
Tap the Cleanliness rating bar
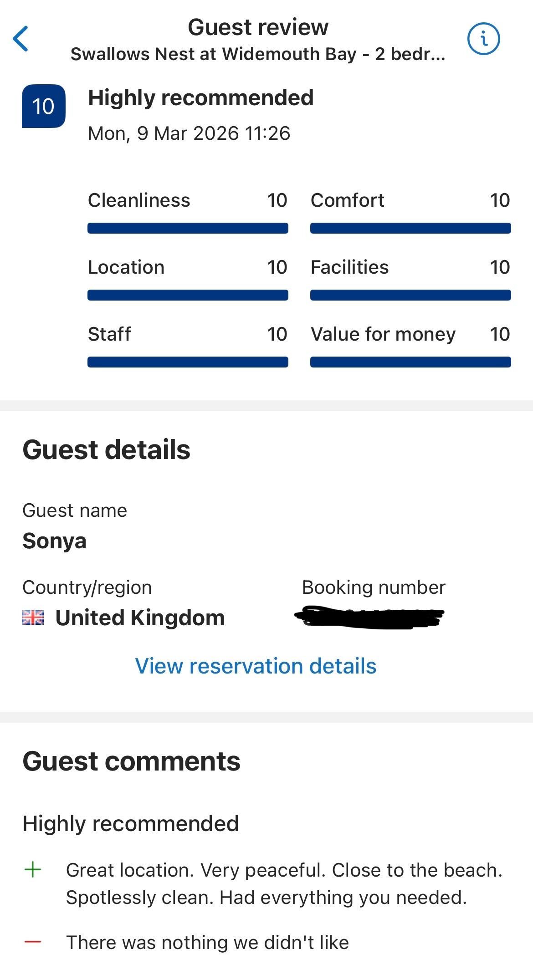click(x=188, y=228)
